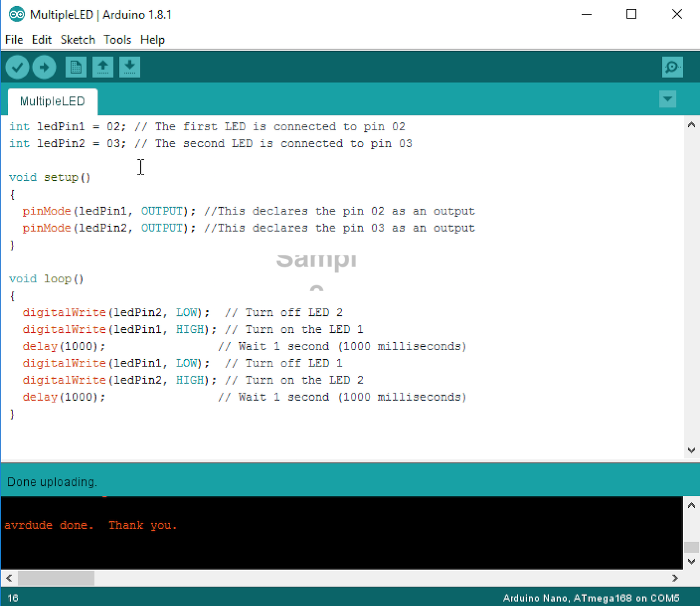Click the Arduino logo in the title bar

click(x=16, y=14)
